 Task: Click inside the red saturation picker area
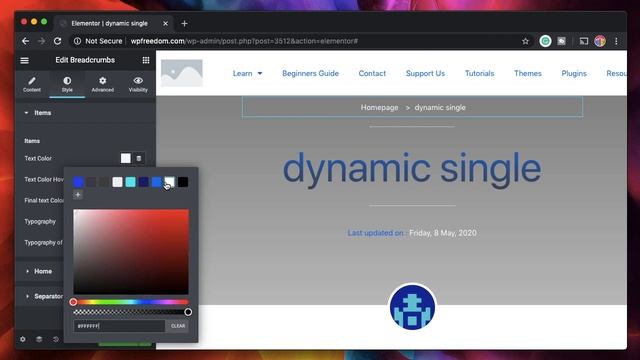(131, 251)
